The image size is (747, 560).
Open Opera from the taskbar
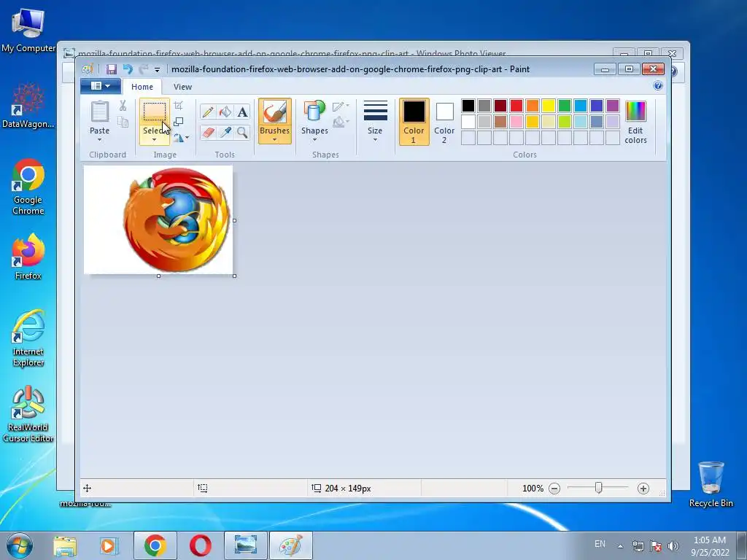[x=200, y=545]
